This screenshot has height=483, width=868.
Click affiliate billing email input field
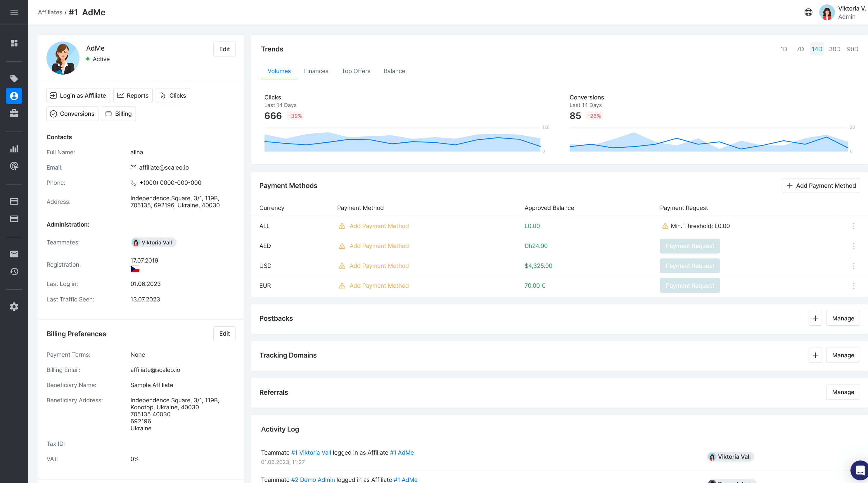[155, 369]
